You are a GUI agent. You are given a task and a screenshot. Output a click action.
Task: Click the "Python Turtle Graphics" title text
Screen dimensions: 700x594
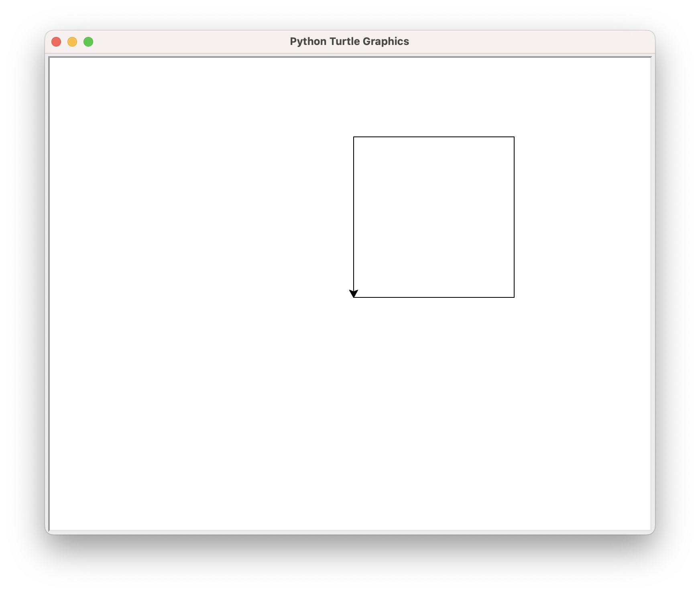coord(349,42)
